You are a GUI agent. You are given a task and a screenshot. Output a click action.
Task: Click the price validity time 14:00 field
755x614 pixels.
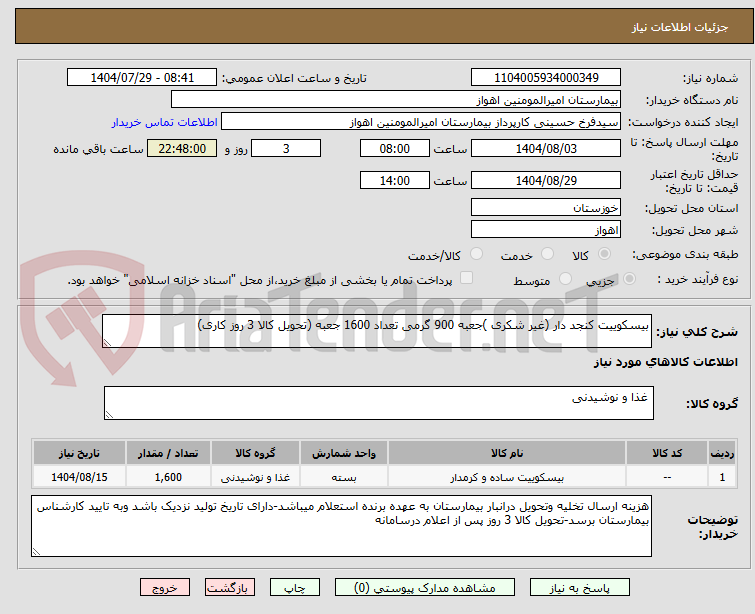pyautogui.click(x=394, y=180)
